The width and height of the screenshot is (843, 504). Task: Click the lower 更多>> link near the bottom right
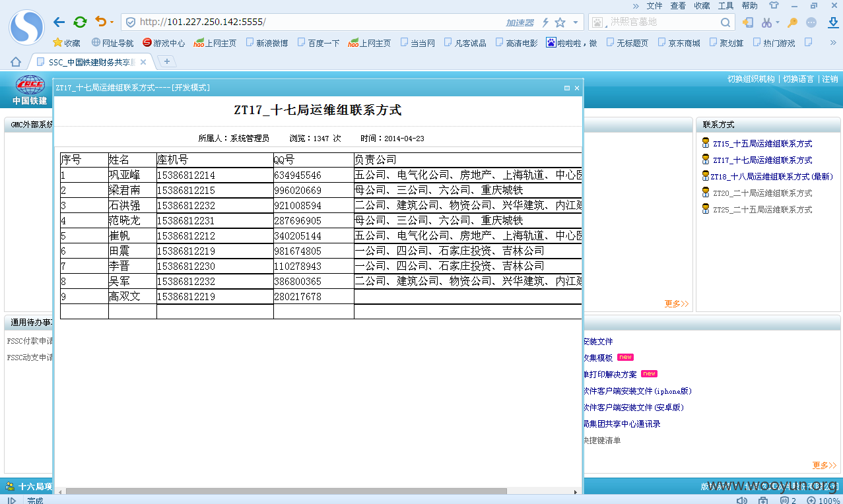coord(825,465)
